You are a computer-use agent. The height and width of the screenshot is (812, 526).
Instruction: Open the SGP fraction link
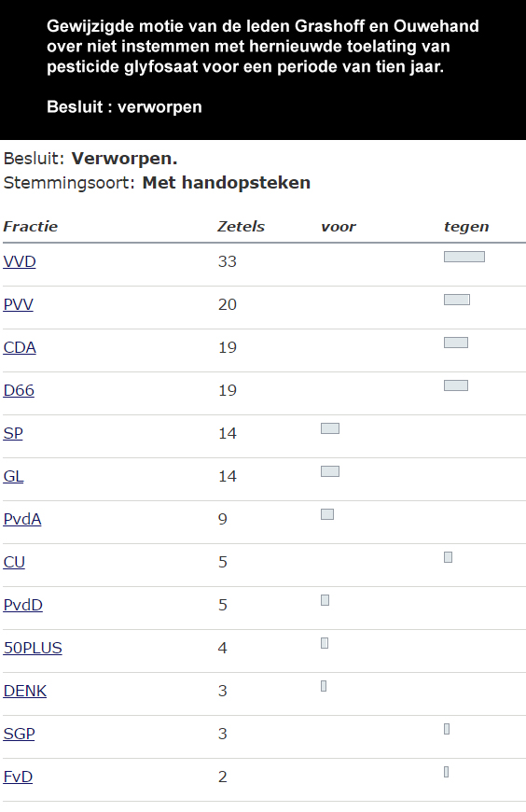(x=20, y=735)
